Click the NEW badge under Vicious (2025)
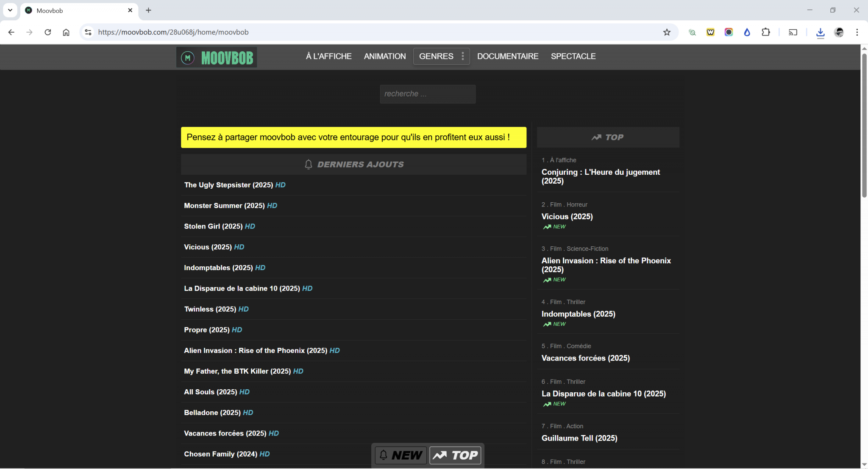Viewport: 868px width, 469px height. (554, 226)
